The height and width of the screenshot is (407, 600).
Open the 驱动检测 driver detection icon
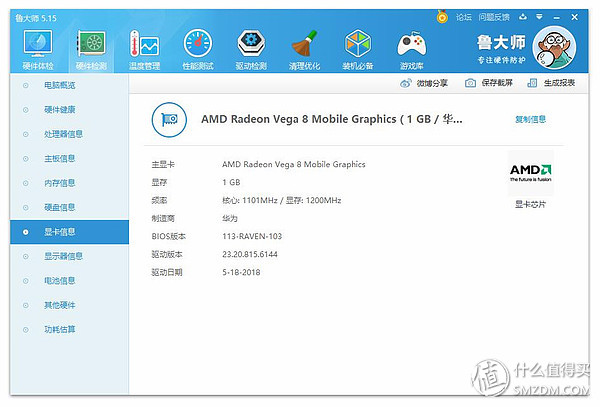tap(251, 49)
